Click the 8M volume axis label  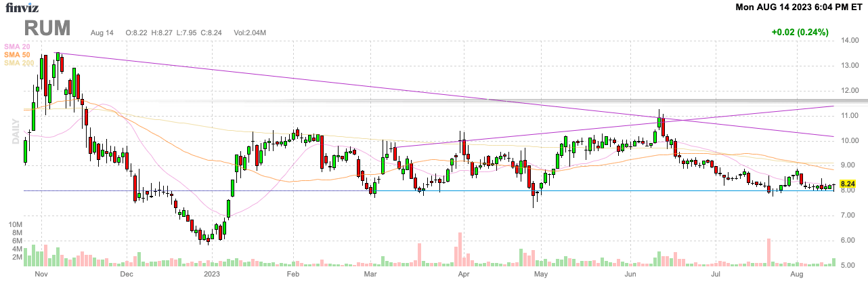click(19, 232)
